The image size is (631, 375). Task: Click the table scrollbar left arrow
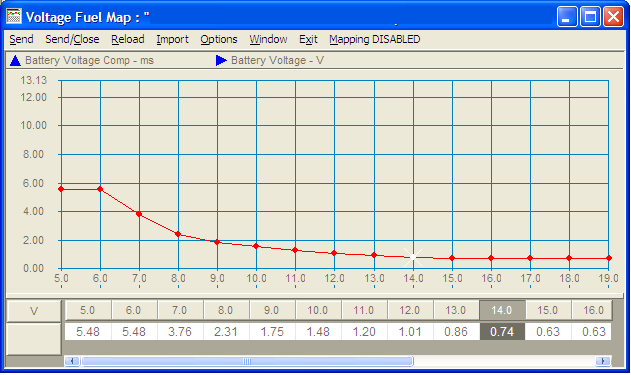point(72,361)
